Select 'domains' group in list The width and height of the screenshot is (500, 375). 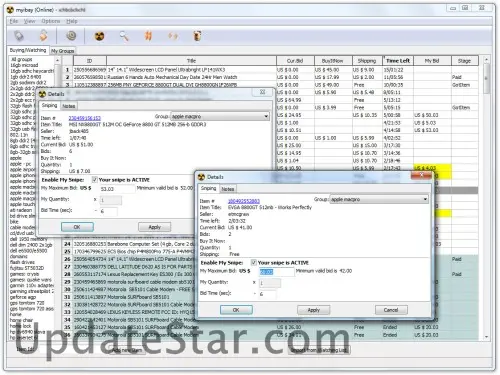[x=19, y=256]
